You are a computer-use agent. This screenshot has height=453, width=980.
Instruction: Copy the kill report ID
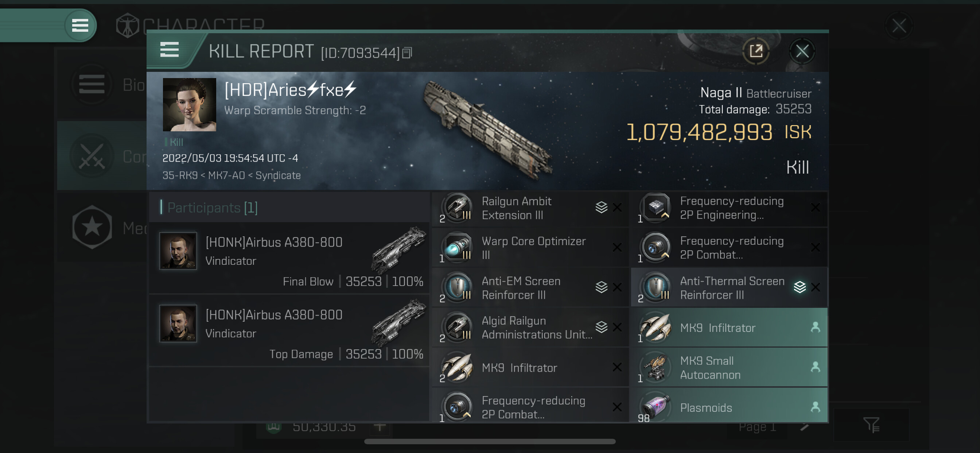tap(407, 53)
